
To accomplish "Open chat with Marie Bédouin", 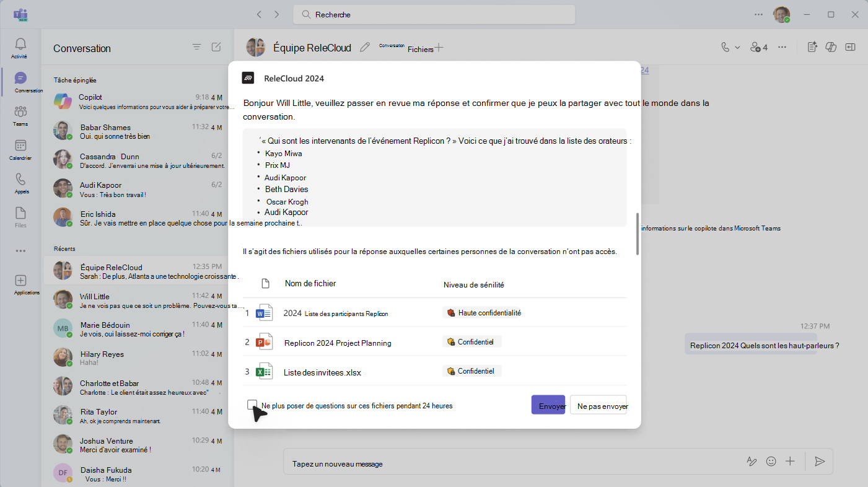I will 138,329.
